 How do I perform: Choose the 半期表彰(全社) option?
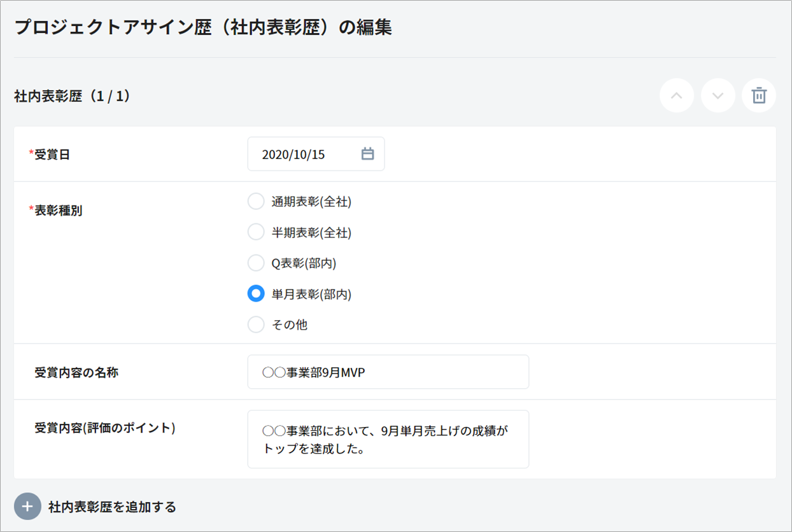pyautogui.click(x=256, y=232)
